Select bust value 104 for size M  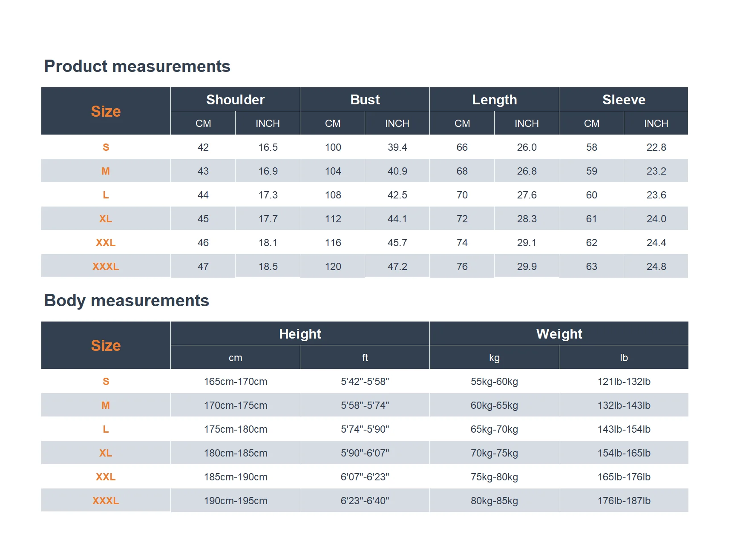click(x=333, y=171)
